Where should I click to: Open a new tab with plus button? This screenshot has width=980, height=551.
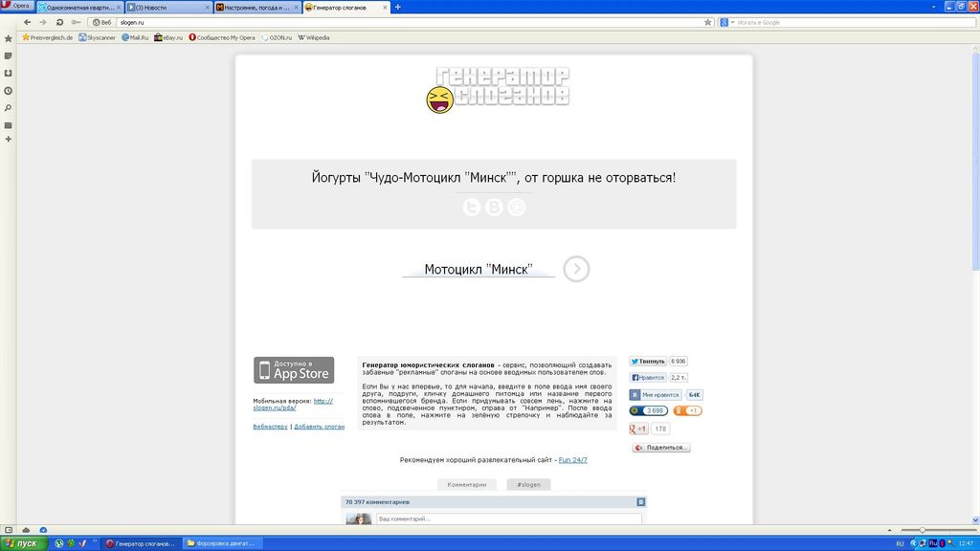(397, 8)
